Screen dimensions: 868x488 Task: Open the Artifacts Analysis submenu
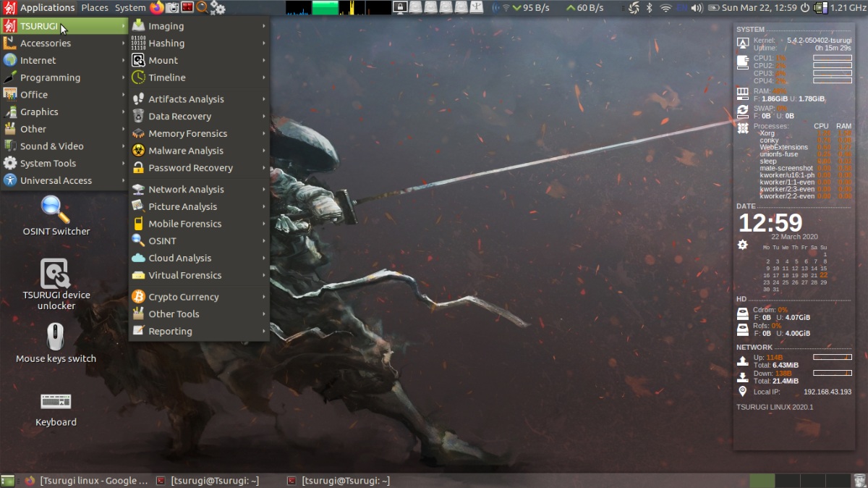(x=199, y=99)
